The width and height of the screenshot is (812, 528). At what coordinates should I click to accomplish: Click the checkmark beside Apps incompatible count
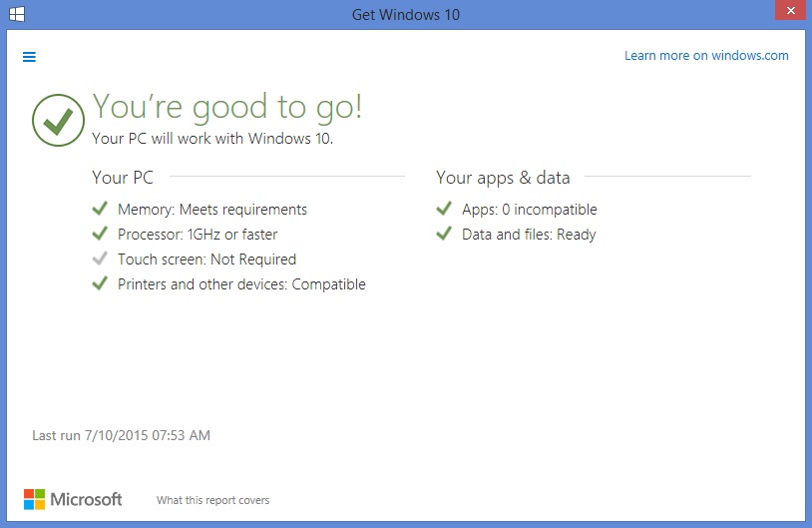click(x=443, y=209)
